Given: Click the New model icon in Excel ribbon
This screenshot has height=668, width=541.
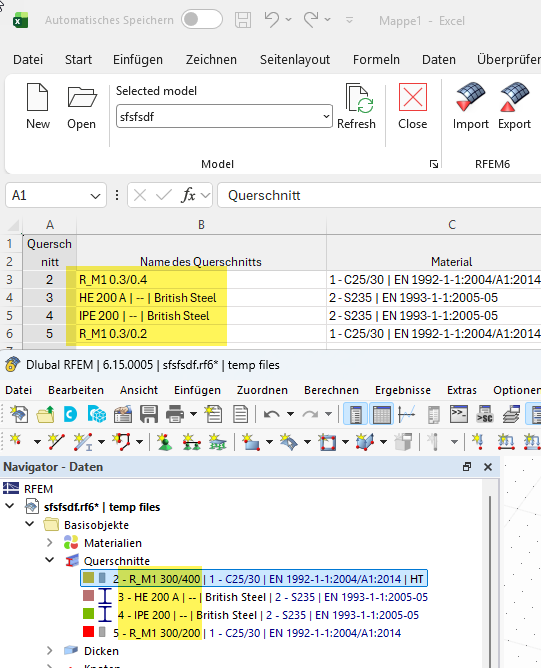Looking at the screenshot, I should tap(37, 98).
